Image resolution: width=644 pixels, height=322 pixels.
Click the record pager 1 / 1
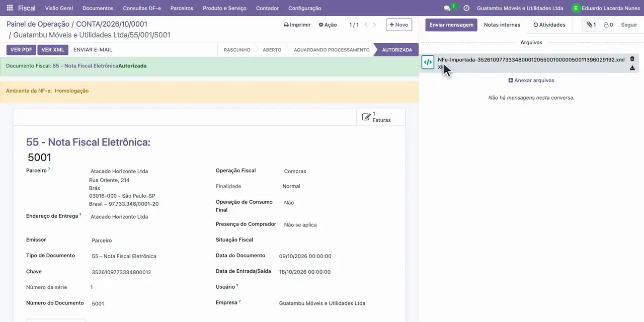(x=354, y=25)
